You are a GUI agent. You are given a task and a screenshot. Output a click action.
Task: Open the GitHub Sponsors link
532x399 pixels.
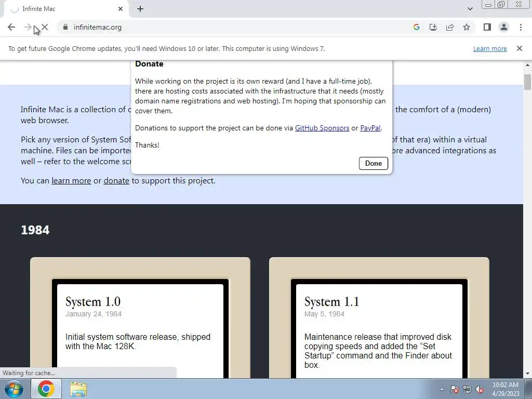[322, 128]
